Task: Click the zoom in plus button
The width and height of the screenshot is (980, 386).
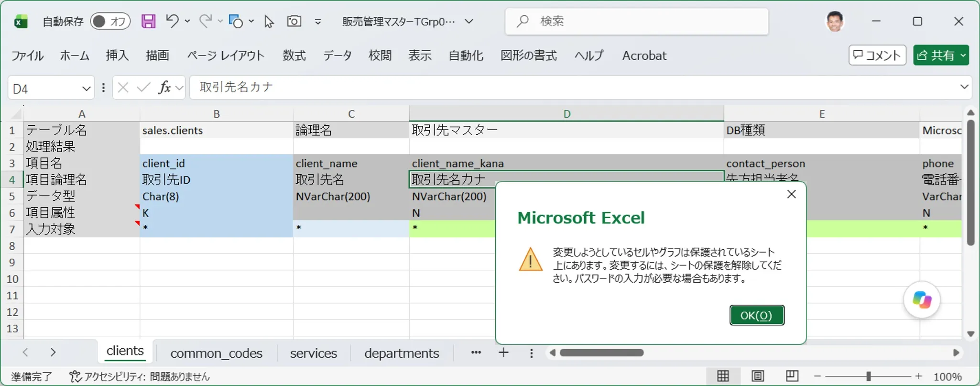Action: point(918,376)
